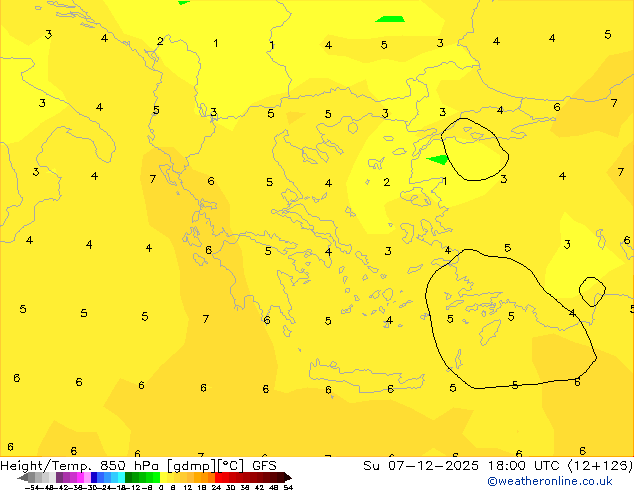Viewport: 634px width, 490px height.
Task: Pick the magenta legend swatch
Action: (x=80, y=477)
